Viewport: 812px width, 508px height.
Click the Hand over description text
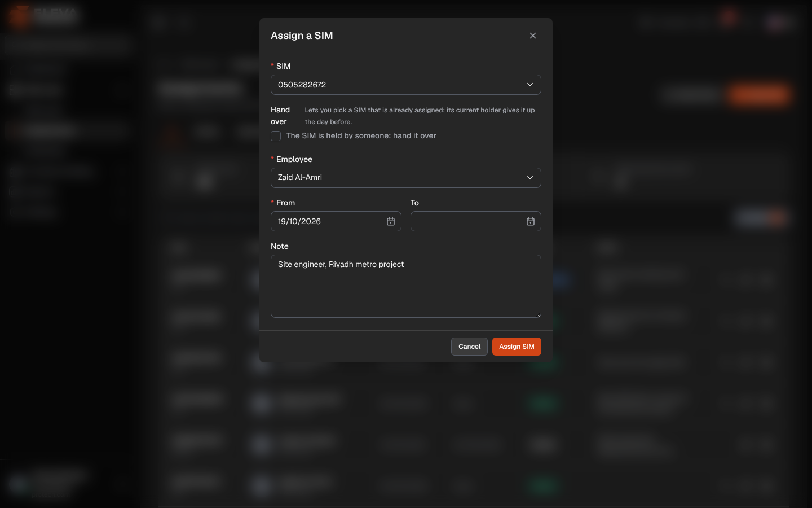point(420,116)
